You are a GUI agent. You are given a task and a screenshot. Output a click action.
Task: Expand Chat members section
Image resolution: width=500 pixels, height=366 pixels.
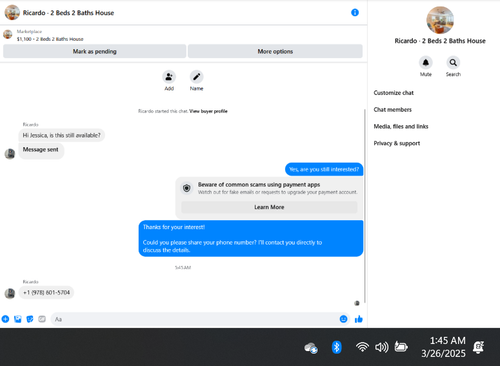393,109
